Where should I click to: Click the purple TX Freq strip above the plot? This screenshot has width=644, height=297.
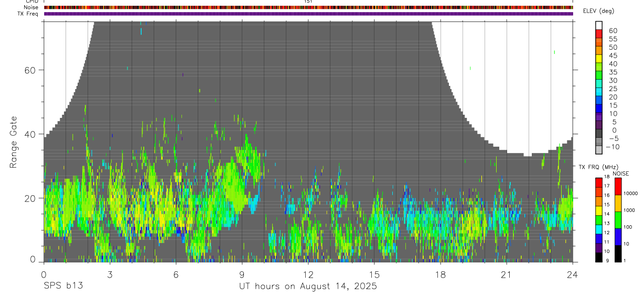point(308,14)
